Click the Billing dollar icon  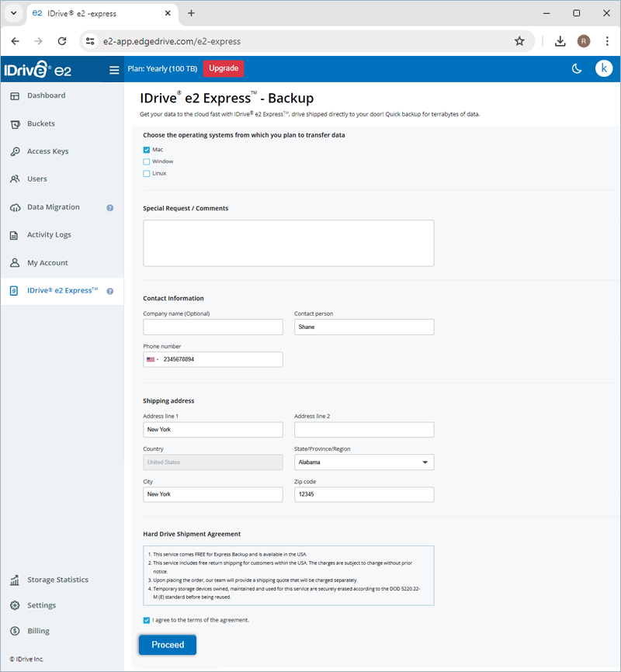[15, 631]
